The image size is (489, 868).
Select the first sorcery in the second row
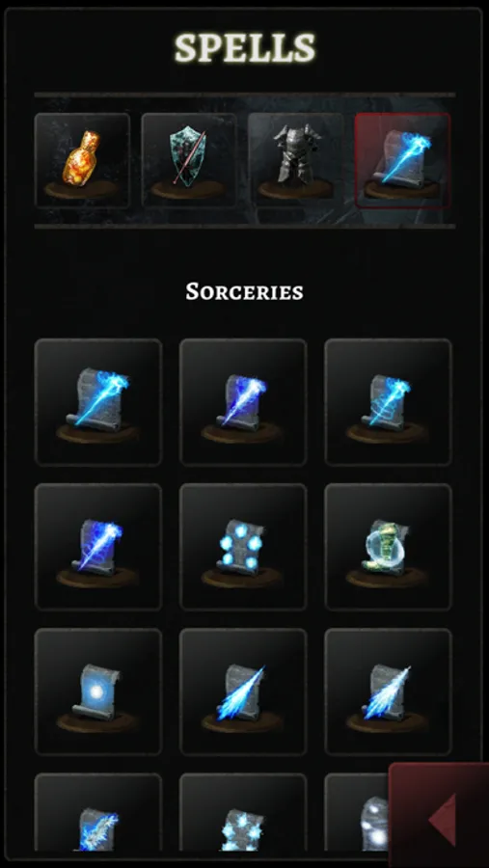coord(98,547)
